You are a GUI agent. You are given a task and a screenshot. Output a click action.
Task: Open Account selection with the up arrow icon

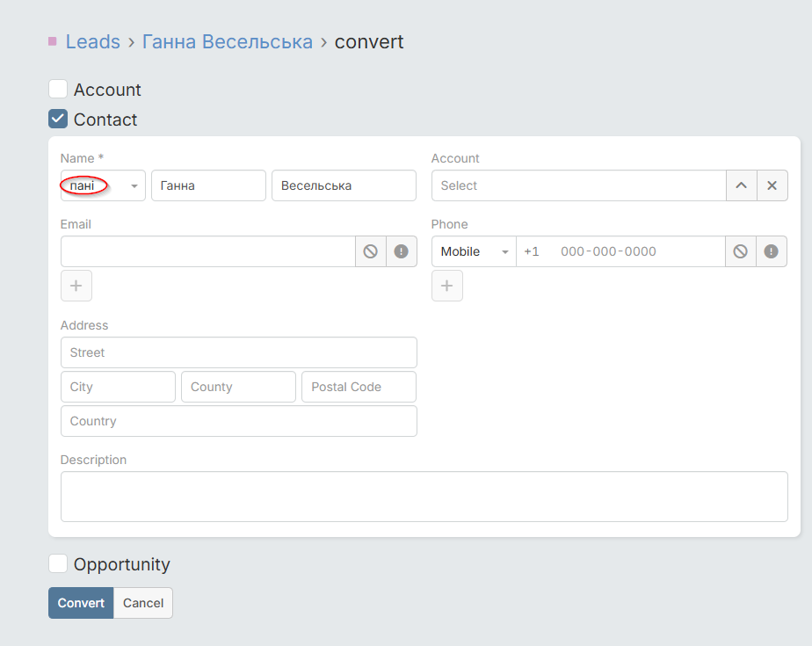coord(741,185)
